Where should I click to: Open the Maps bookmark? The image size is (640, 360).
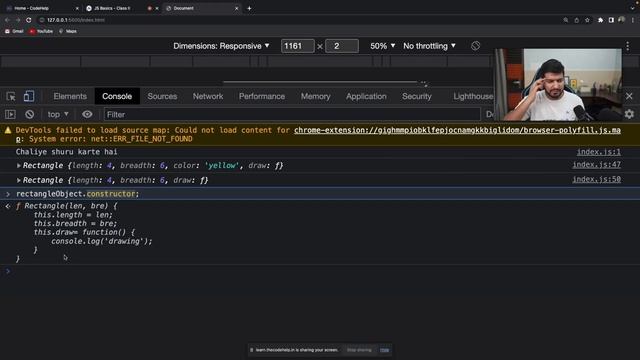coord(68,31)
